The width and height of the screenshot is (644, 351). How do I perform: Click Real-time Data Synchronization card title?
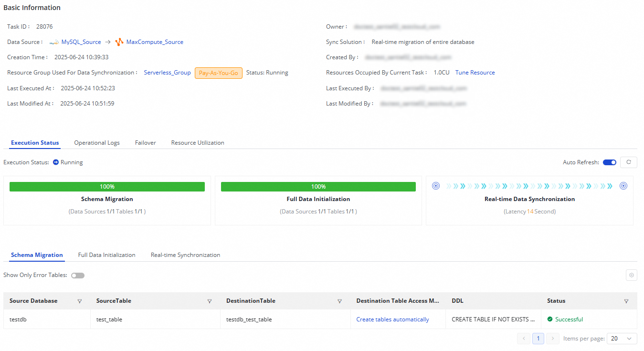click(529, 199)
